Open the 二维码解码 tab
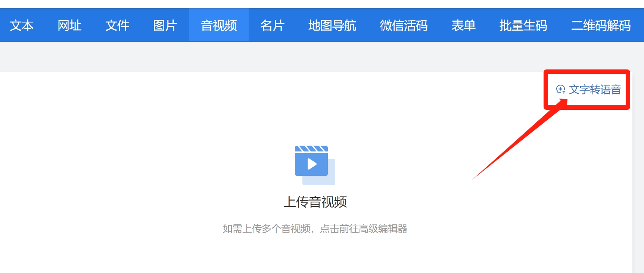Screen dimensions: 644x273 [x=601, y=25]
